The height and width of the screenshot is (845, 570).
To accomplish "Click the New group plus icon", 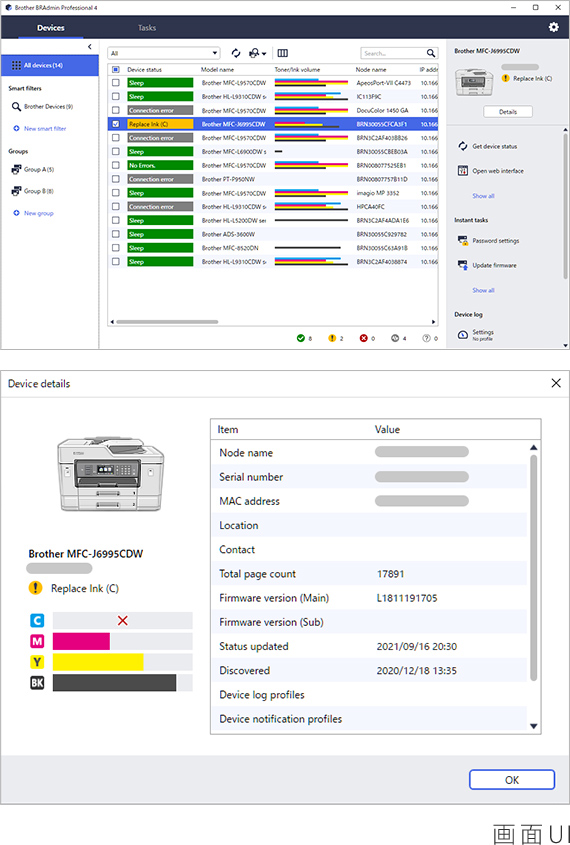I will click(16, 213).
